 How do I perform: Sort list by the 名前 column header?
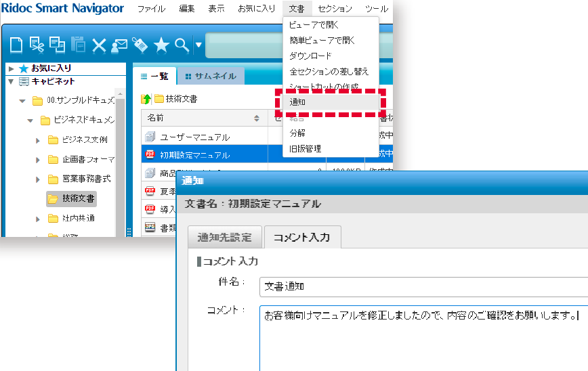pyautogui.click(x=203, y=118)
